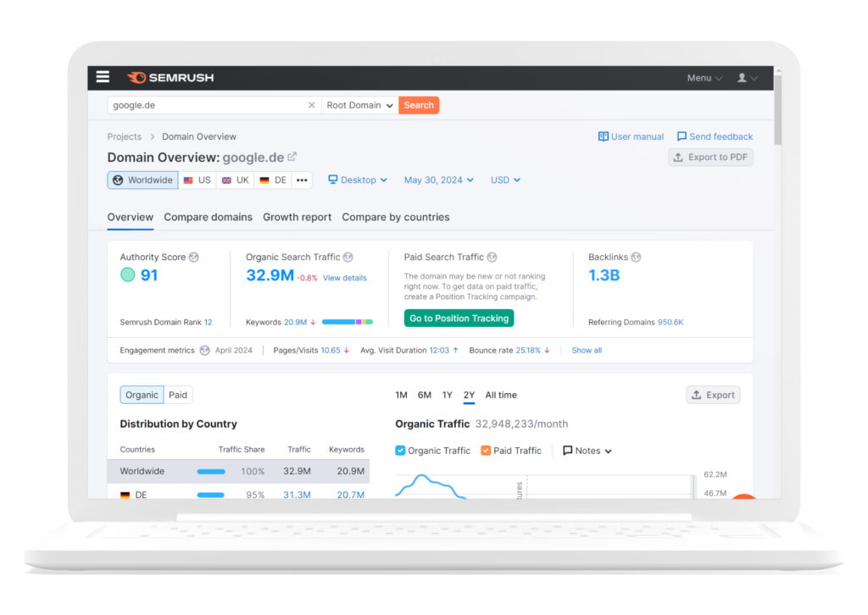
Task: Open the hamburger navigation menu
Action: pos(103,77)
